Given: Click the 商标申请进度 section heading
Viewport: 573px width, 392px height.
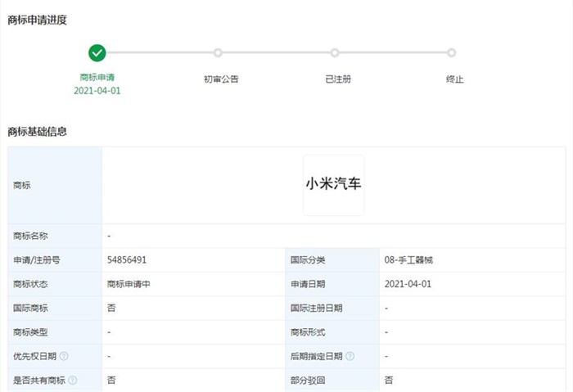Looking at the screenshot, I should coord(37,20).
